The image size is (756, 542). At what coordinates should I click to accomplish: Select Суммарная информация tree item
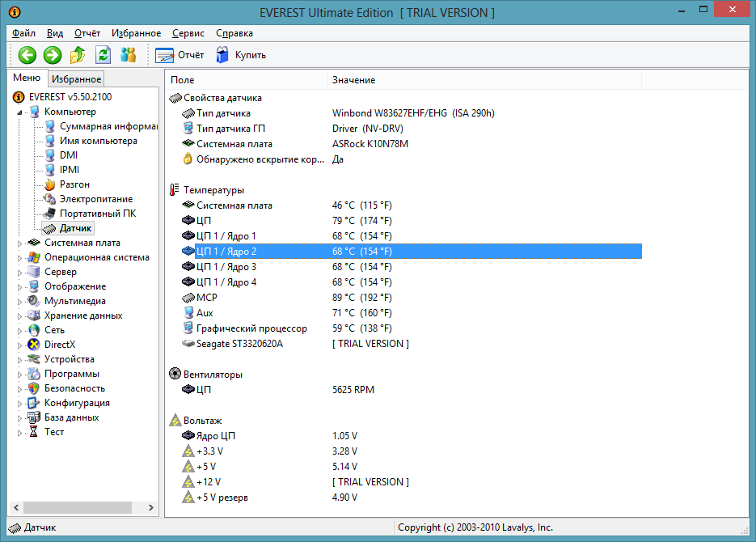(x=108, y=126)
